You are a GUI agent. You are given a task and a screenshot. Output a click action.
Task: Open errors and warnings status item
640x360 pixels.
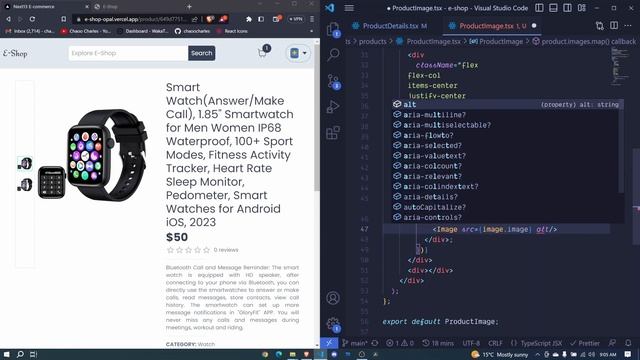(x=400, y=343)
